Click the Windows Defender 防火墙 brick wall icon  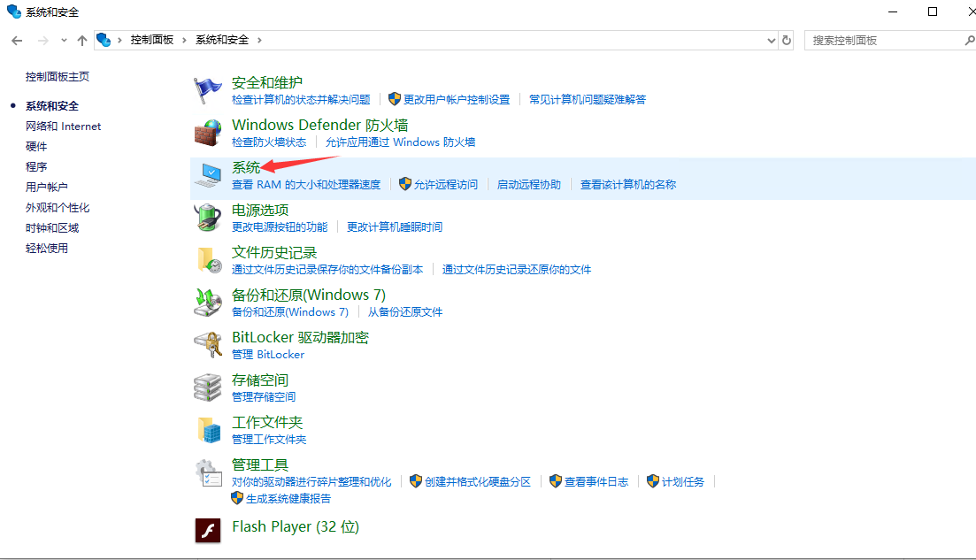(x=207, y=131)
